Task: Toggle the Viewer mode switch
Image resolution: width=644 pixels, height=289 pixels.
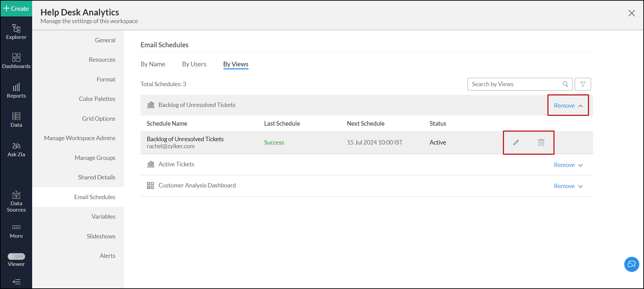Action: click(x=16, y=256)
